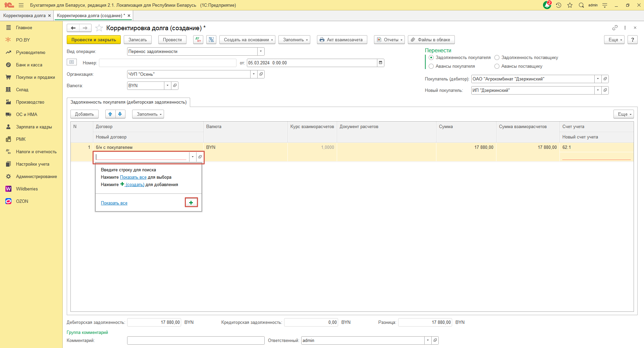
Task: Click the green plus to create a new contract
Action: tap(191, 202)
